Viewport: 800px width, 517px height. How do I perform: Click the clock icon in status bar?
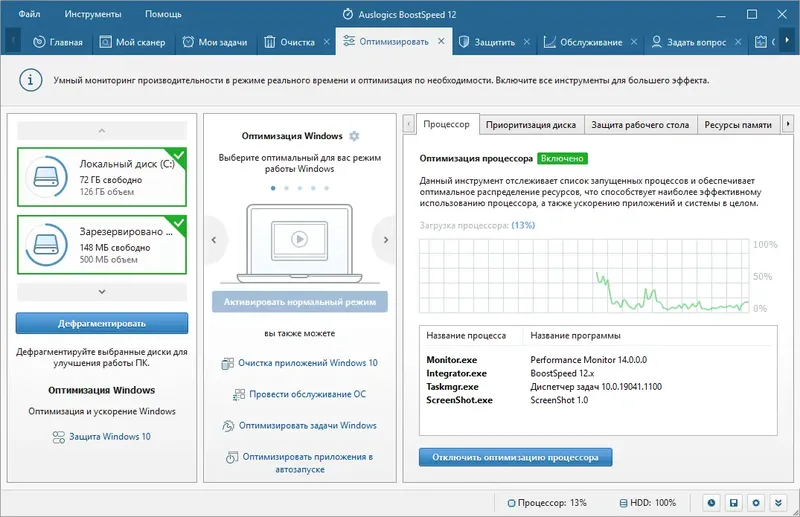pos(711,503)
